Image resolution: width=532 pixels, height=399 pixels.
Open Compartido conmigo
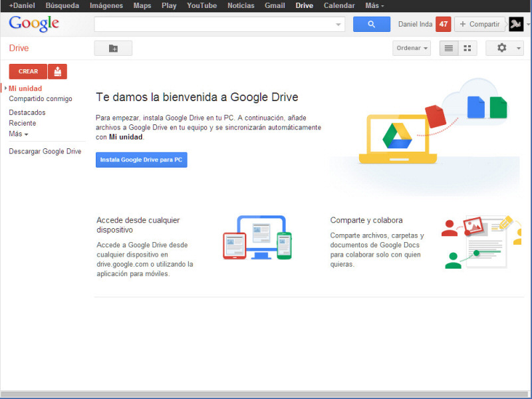coord(41,98)
